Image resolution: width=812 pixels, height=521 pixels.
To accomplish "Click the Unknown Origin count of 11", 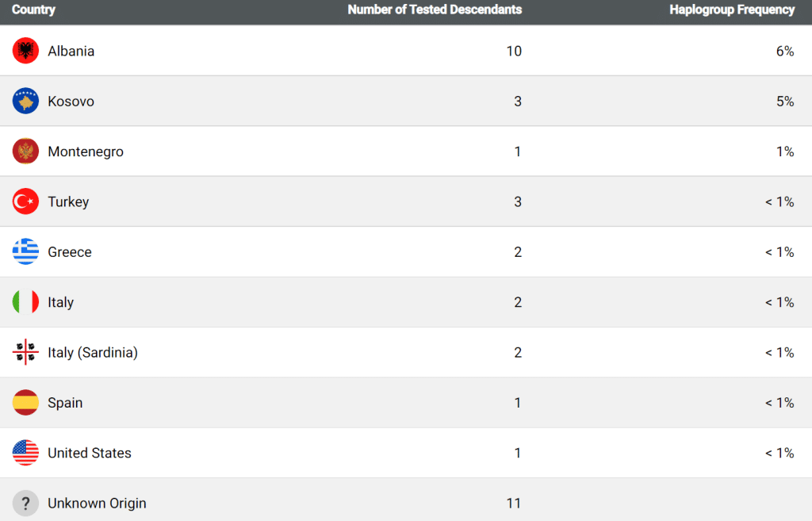I will click(513, 503).
